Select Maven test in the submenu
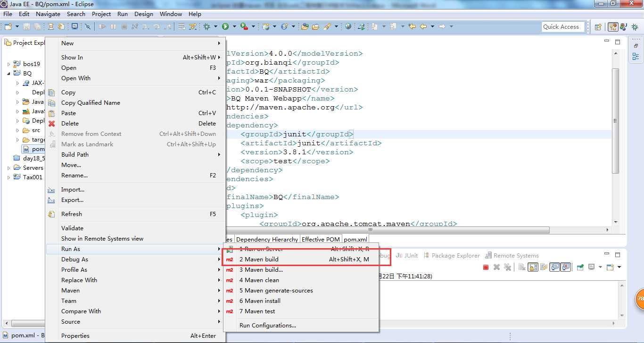 (x=301, y=311)
